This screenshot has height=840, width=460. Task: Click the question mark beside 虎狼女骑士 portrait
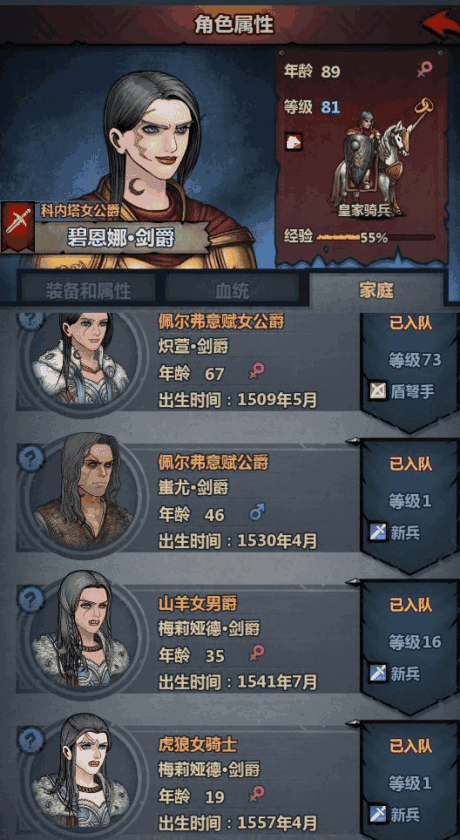tap(32, 740)
